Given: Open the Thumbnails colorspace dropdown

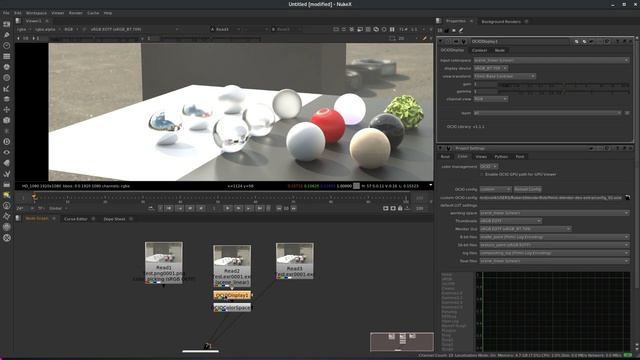Looking at the screenshot, I should [510, 221].
